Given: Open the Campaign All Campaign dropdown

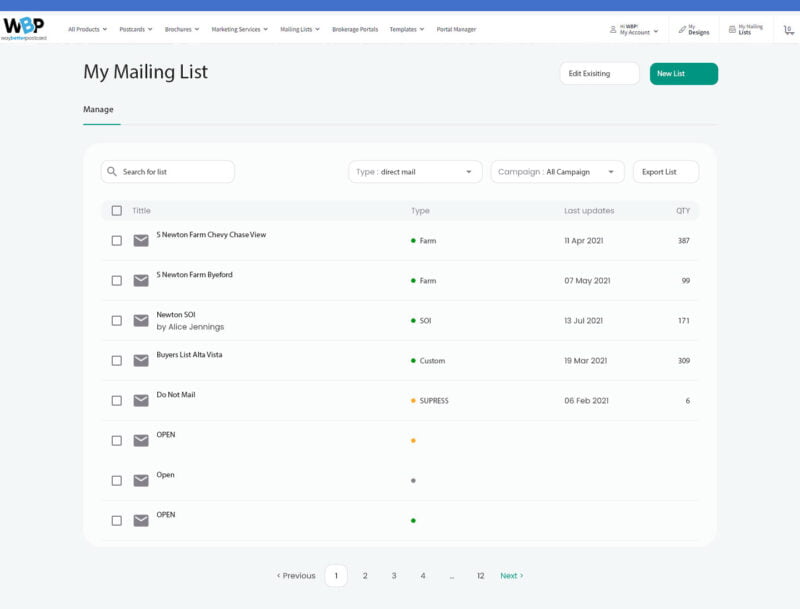Looking at the screenshot, I should click(x=558, y=172).
